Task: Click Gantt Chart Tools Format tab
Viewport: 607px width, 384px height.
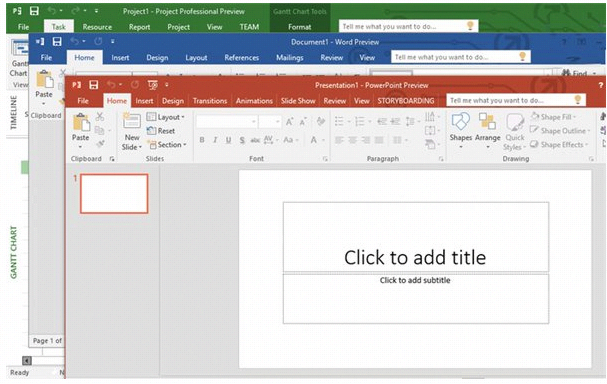Action: 300,27
